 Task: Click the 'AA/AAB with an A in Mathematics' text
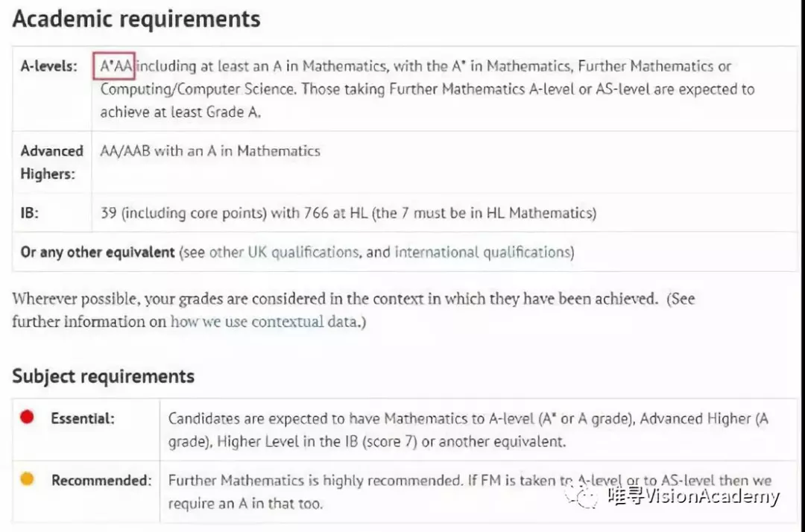(x=210, y=151)
